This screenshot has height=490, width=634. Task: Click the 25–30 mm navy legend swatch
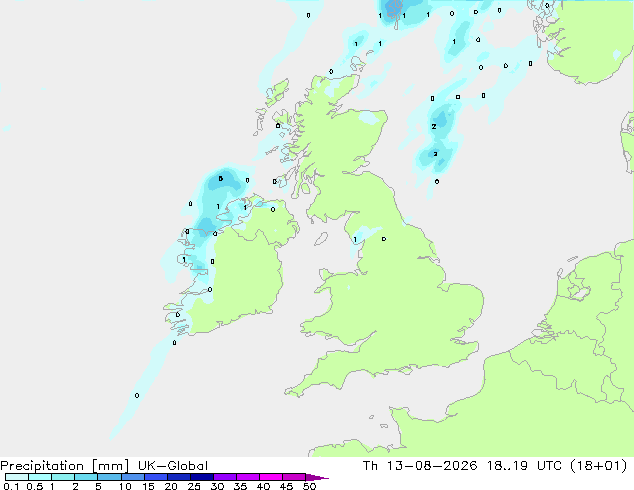pyautogui.click(x=202, y=477)
